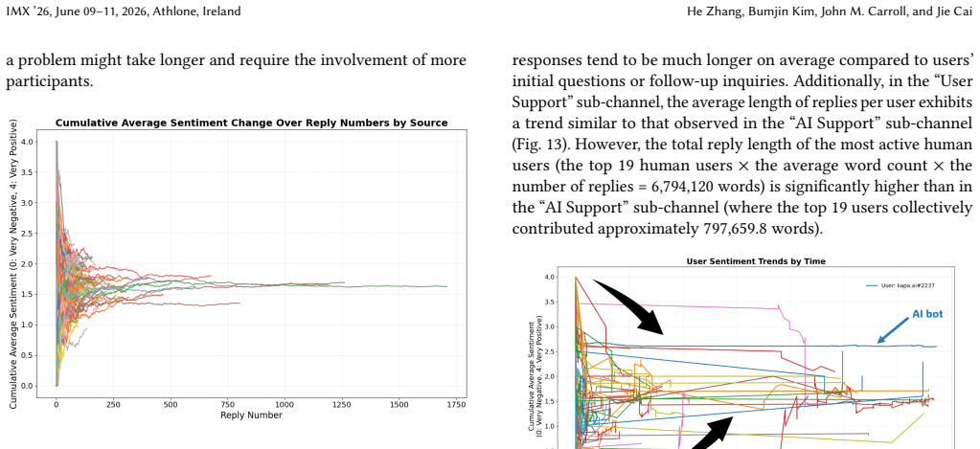Click the upper black curved arrow in right chart
The width and height of the screenshot is (980, 449).
(x=628, y=306)
